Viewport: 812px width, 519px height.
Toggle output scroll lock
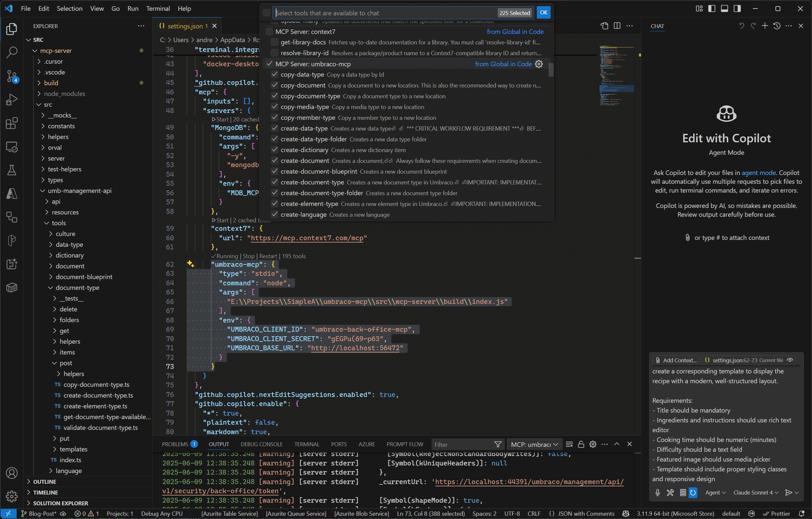tap(581, 444)
